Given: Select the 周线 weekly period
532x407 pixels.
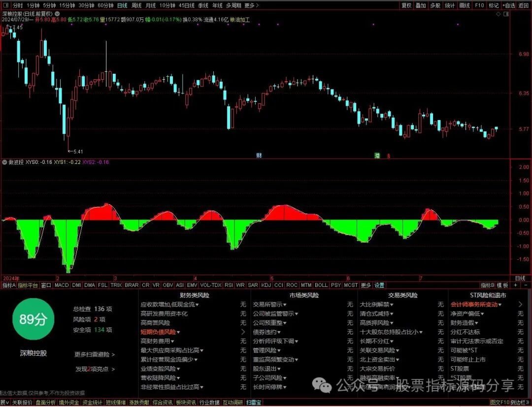Looking at the screenshot, I should tap(136, 5).
